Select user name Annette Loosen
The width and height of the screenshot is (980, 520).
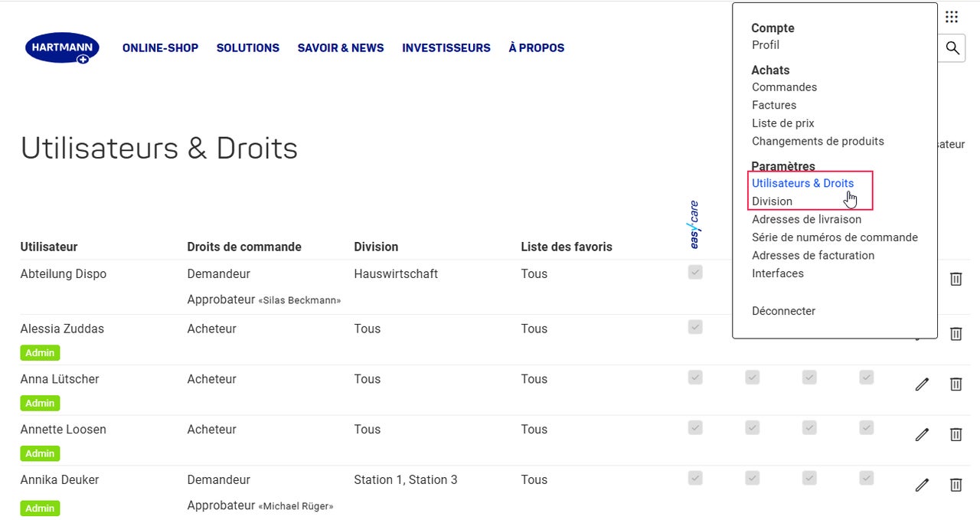coord(64,430)
